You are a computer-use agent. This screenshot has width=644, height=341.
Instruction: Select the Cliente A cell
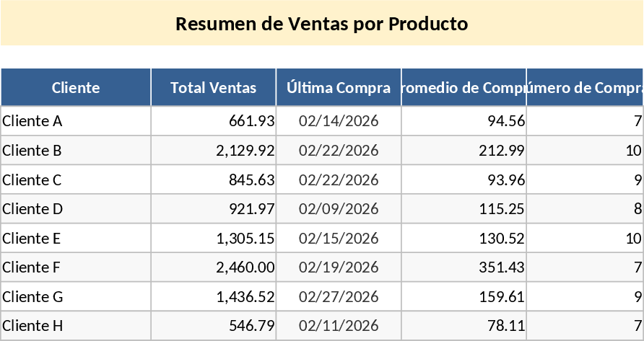pyautogui.click(x=76, y=121)
